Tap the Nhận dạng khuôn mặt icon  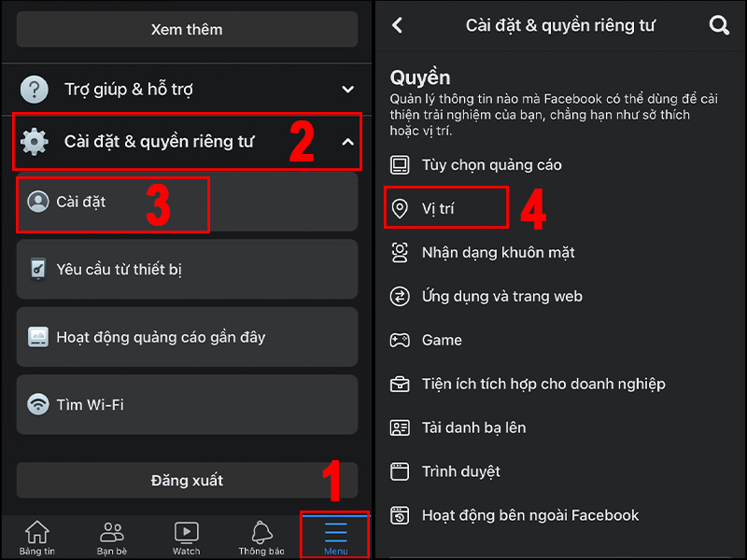click(x=400, y=252)
